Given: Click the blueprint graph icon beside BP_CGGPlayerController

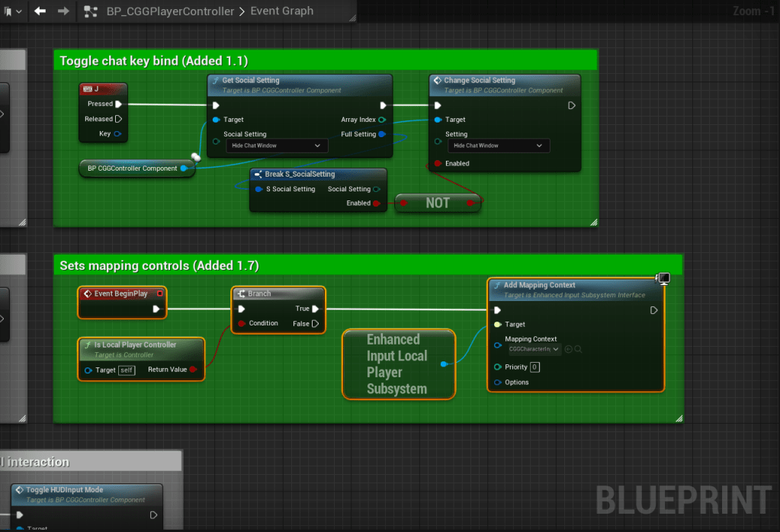Looking at the screenshot, I should (91, 11).
